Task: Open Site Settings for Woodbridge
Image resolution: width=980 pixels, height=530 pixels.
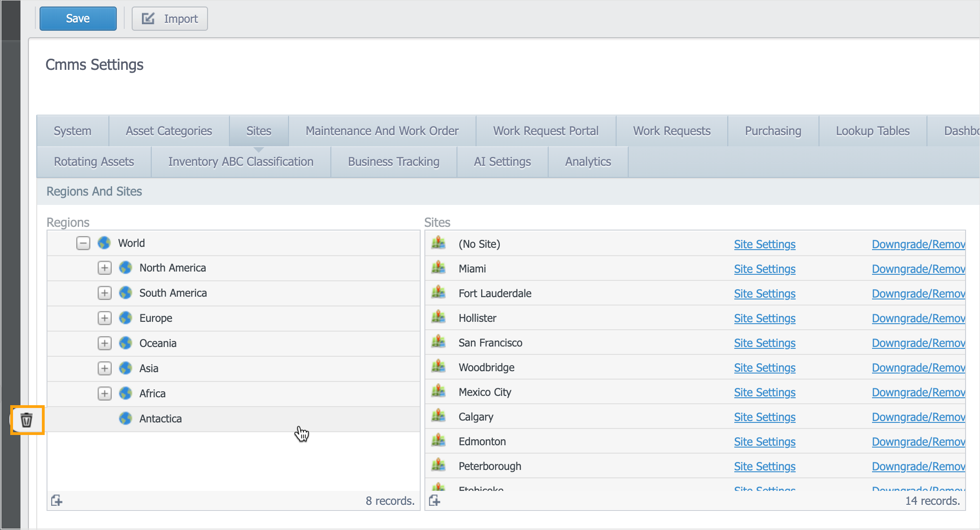Action: 765,367
